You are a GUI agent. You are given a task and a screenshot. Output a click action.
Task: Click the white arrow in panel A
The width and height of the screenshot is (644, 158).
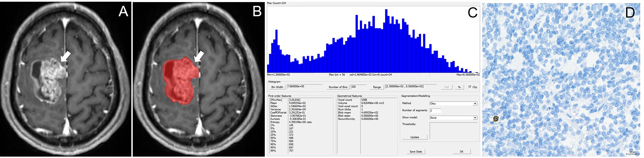point(66,57)
